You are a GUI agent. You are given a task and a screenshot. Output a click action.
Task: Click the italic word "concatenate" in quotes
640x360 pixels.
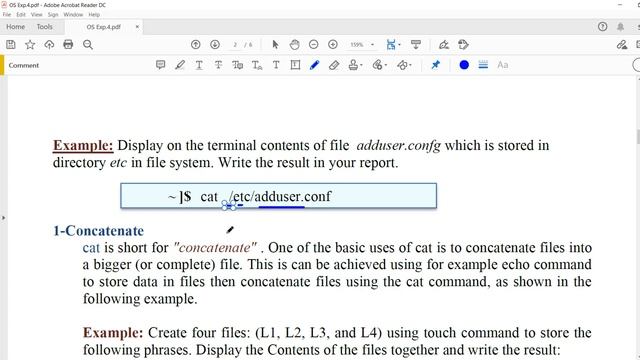pos(215,247)
